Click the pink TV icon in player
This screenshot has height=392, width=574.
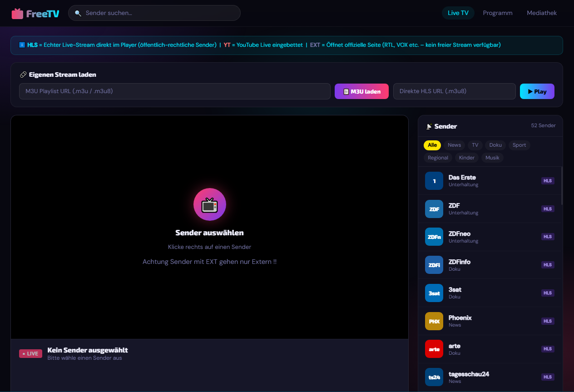pyautogui.click(x=209, y=204)
